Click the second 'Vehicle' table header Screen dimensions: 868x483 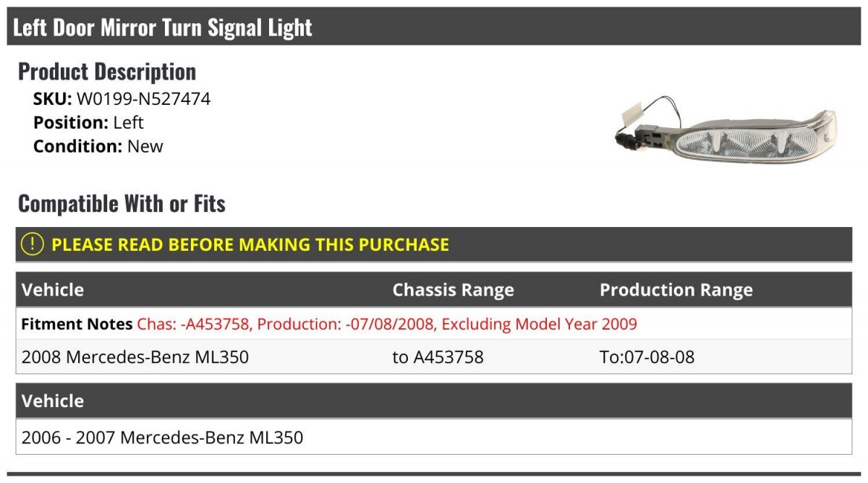[x=53, y=401]
